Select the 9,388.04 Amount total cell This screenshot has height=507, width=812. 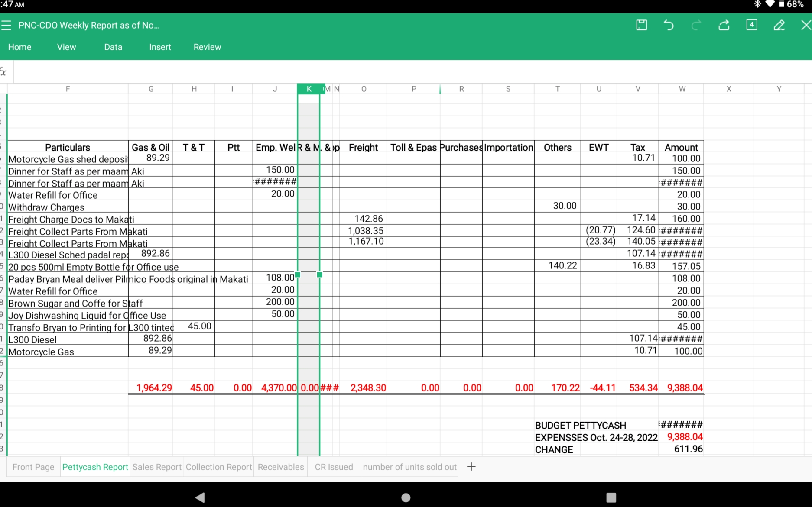tap(681, 388)
